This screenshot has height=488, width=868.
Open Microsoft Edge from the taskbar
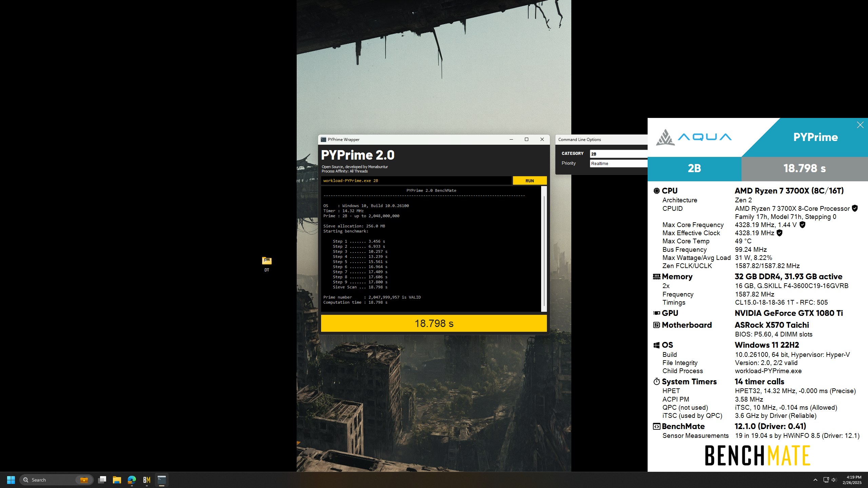[132, 480]
